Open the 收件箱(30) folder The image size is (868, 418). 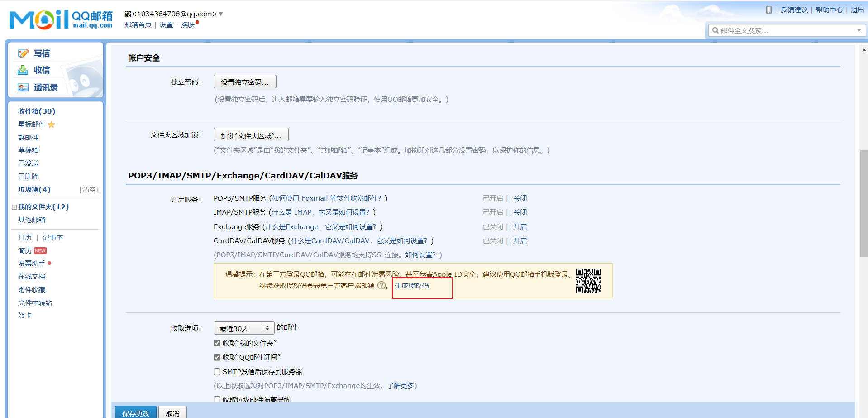[37, 111]
